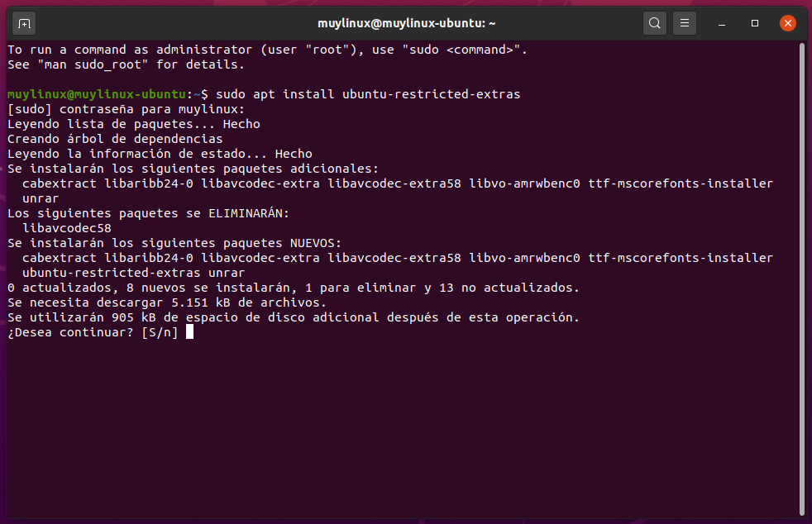Click the green prompt muylinux@muylinux-ubuntu
This screenshot has width=812, height=524.
point(96,94)
